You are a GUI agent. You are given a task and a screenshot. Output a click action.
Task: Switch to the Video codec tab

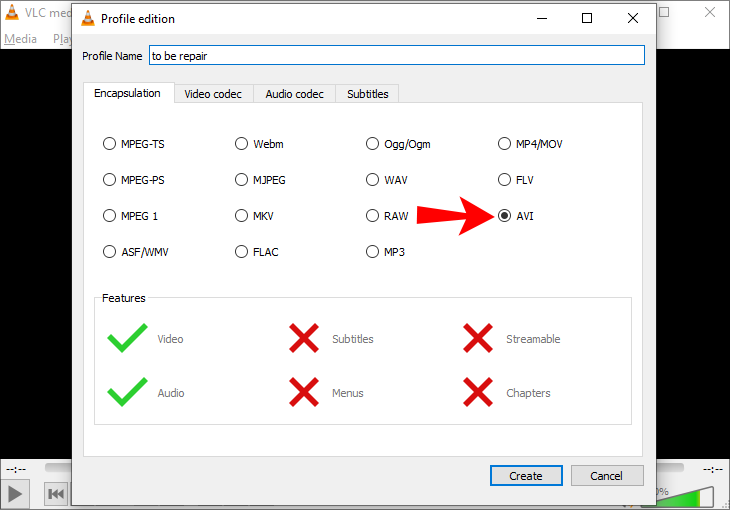(x=213, y=94)
